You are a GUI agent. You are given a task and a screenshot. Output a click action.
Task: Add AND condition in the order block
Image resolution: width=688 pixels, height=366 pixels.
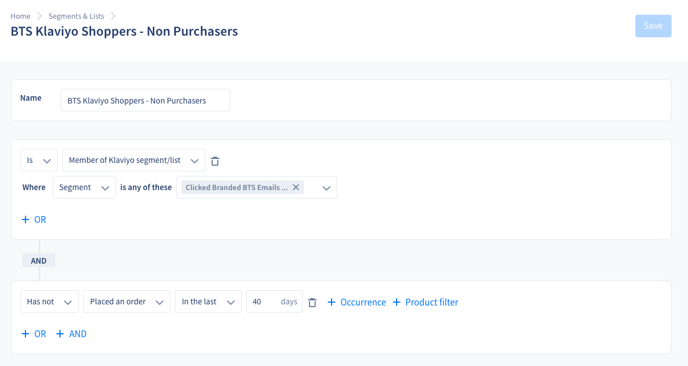coord(71,334)
